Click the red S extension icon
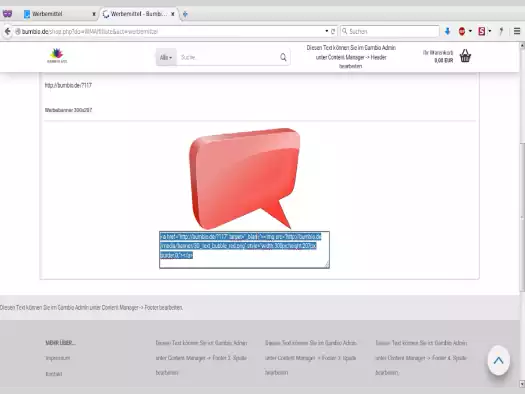This screenshot has width=525, height=394. tap(481, 31)
